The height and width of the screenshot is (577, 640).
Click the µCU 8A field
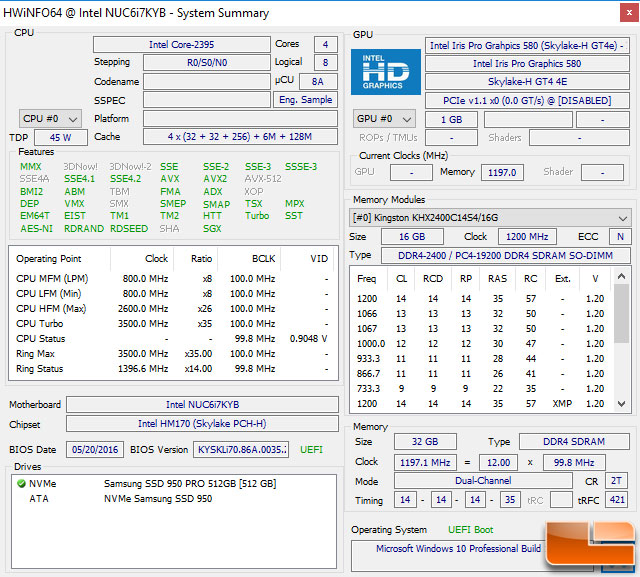(318, 82)
